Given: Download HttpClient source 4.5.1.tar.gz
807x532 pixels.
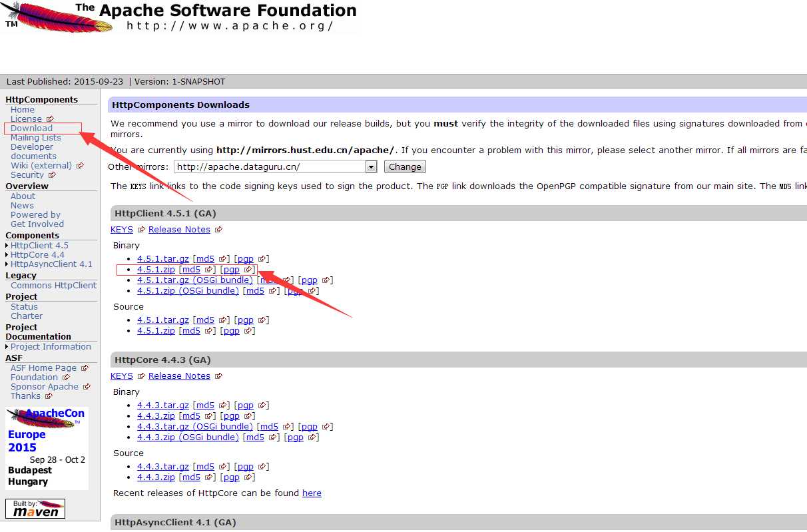Looking at the screenshot, I should coord(163,320).
